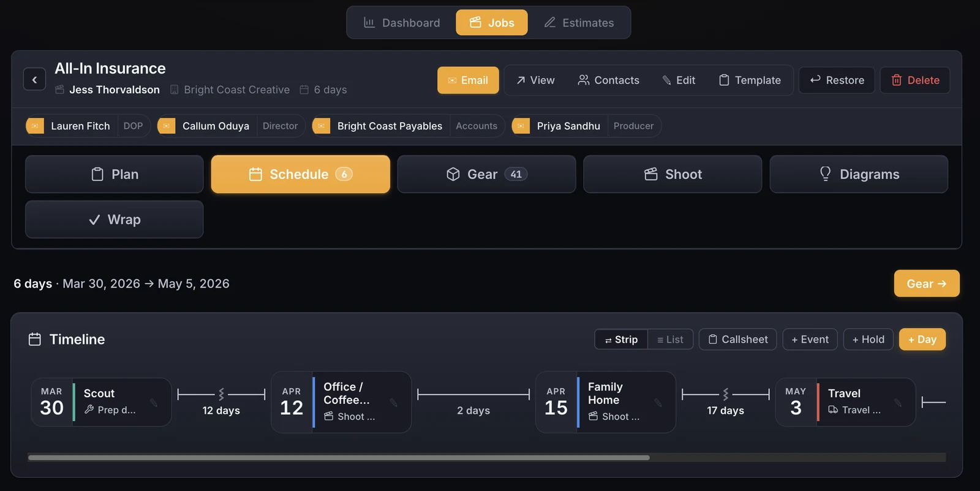Open the Shoot section
The image size is (980, 491).
(x=673, y=174)
